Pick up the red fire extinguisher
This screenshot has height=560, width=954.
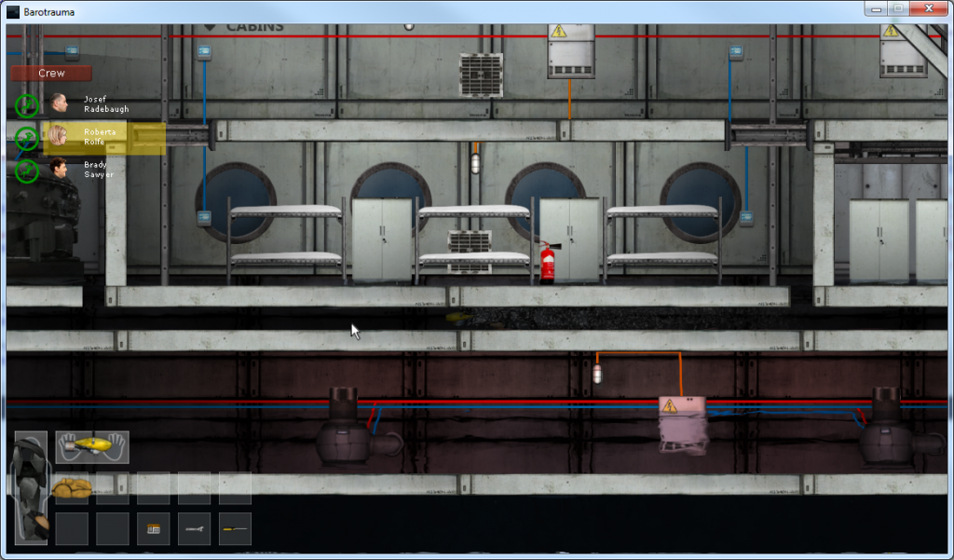tap(547, 262)
